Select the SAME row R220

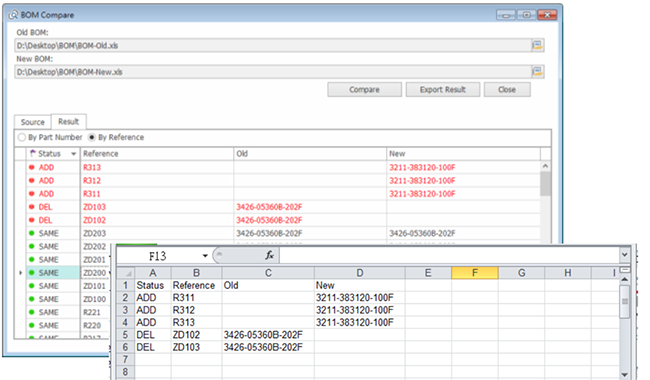(x=68, y=326)
